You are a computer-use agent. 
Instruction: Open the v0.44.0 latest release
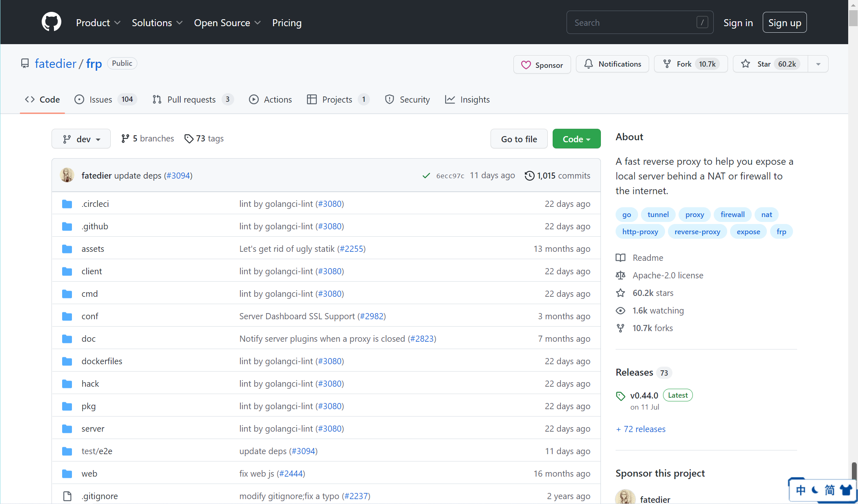pyautogui.click(x=644, y=395)
